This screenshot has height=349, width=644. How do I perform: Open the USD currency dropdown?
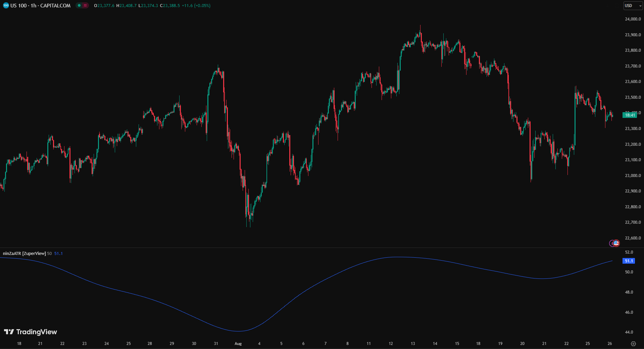pyautogui.click(x=633, y=6)
